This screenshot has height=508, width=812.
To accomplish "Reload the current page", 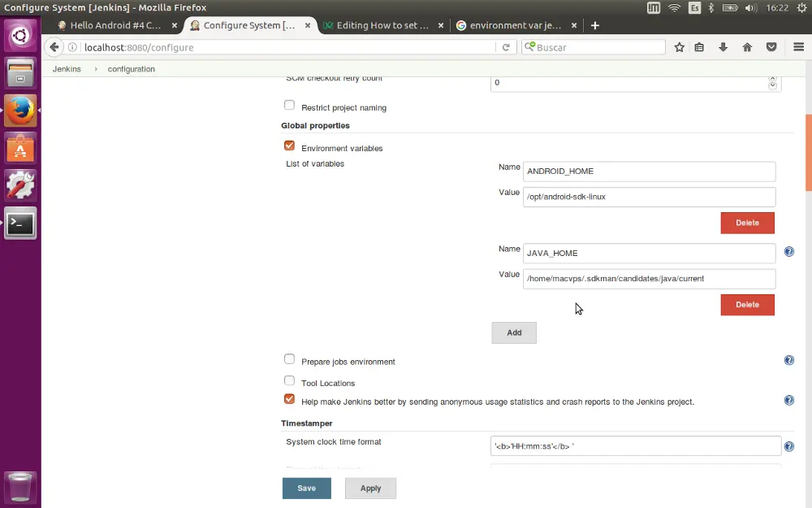I will click(x=506, y=47).
